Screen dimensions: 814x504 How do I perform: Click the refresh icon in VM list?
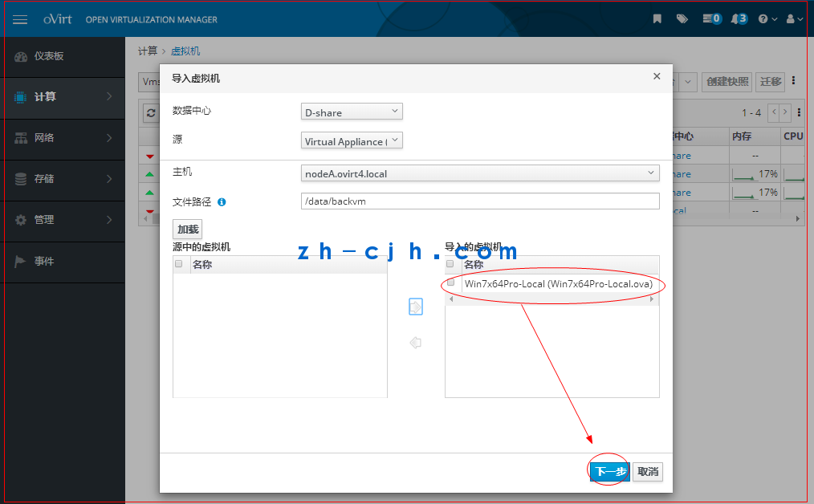pyautogui.click(x=151, y=113)
